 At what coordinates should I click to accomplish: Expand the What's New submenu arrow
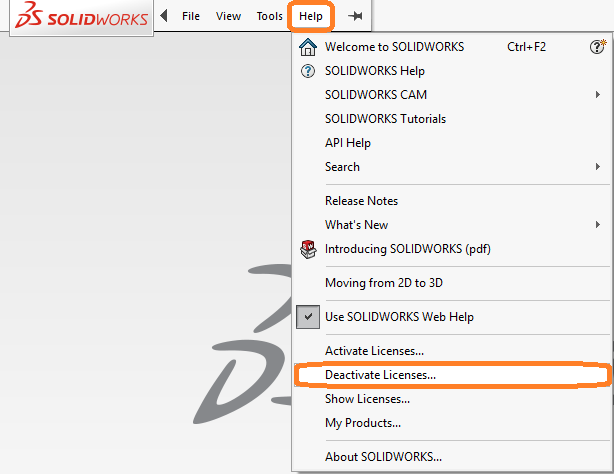597,225
